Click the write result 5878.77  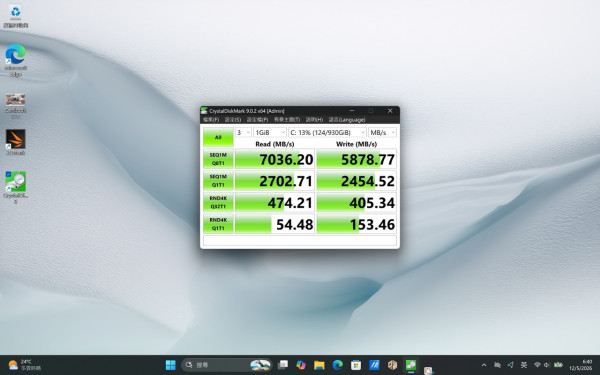coord(356,159)
